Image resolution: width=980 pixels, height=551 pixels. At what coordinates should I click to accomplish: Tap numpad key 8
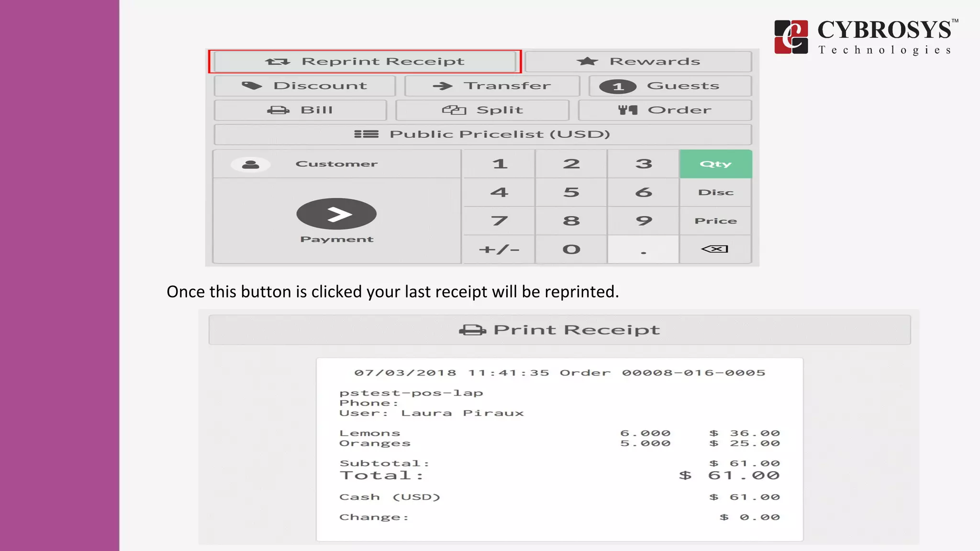[571, 221]
